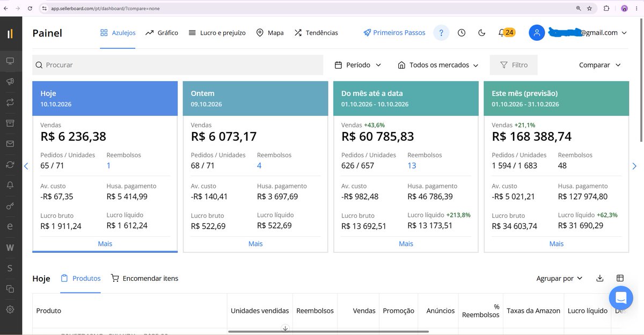This screenshot has height=335, width=644.
Task: Select the Produtos tab
Action: (x=80, y=278)
